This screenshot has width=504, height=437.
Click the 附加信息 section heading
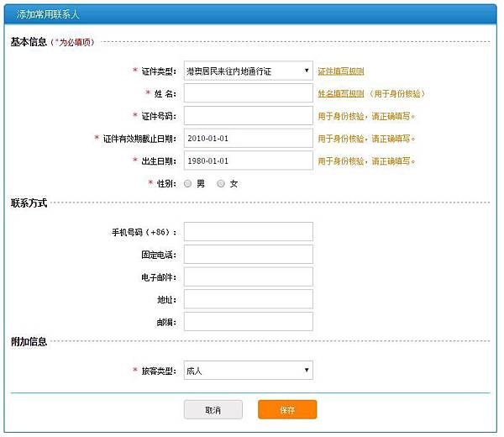(x=29, y=341)
